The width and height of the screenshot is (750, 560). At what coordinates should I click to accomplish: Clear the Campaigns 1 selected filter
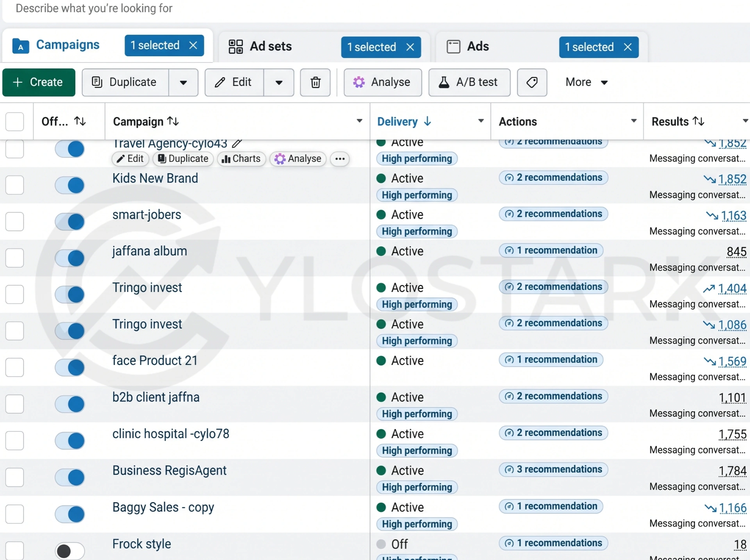pyautogui.click(x=193, y=45)
